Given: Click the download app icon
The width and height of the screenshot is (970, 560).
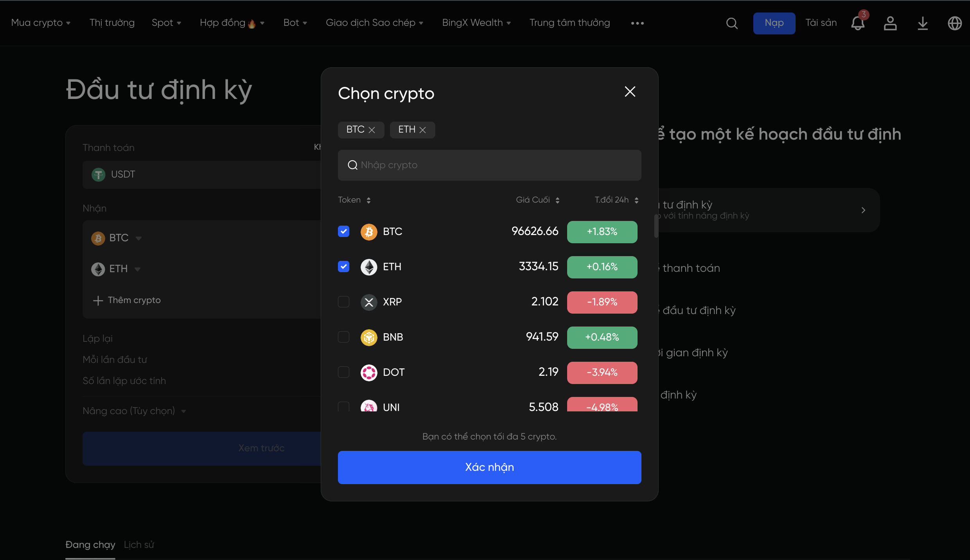Looking at the screenshot, I should tap(923, 23).
